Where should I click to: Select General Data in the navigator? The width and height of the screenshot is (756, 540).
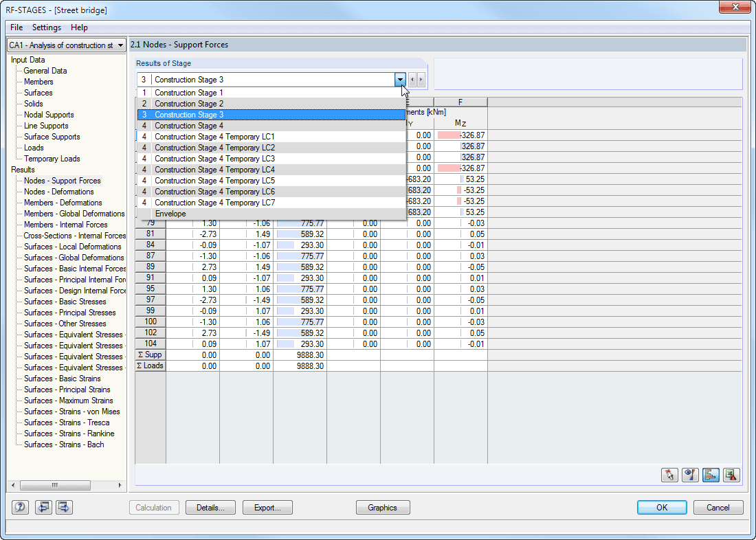[x=45, y=71]
